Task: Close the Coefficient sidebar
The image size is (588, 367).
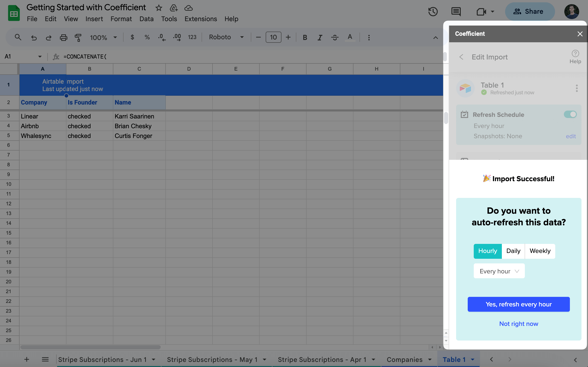Action: (580, 34)
